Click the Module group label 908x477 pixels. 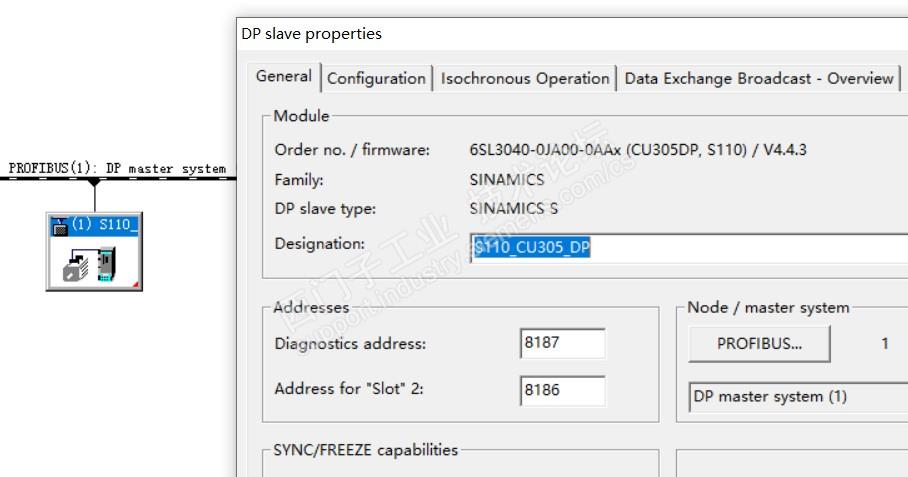pos(301,116)
